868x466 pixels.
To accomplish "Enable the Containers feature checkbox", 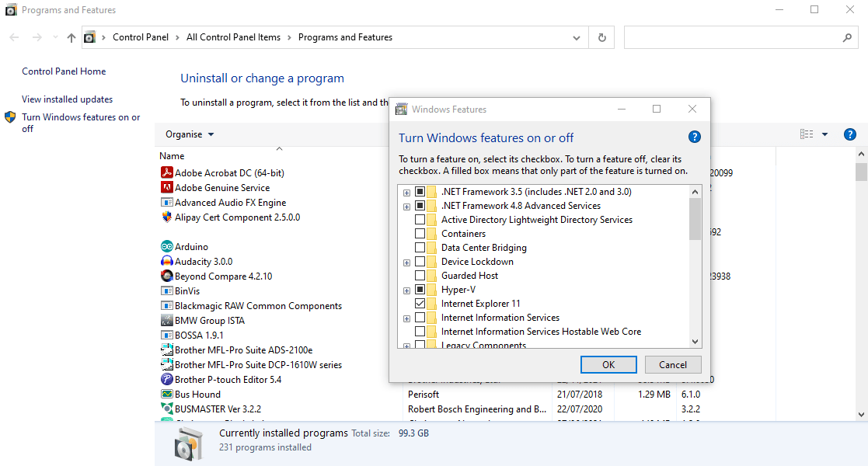I will (x=420, y=234).
